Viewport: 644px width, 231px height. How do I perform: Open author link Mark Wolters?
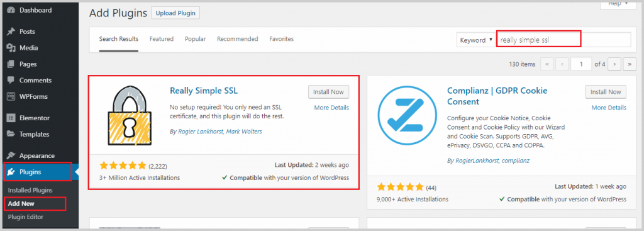pyautogui.click(x=244, y=132)
